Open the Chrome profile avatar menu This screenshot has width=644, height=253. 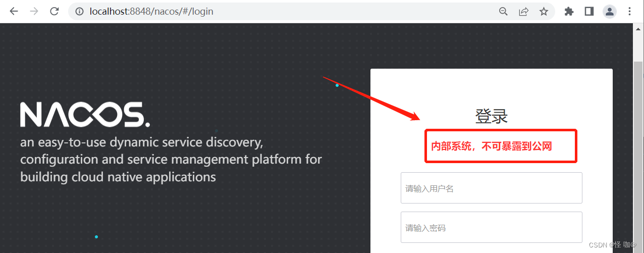click(x=610, y=11)
